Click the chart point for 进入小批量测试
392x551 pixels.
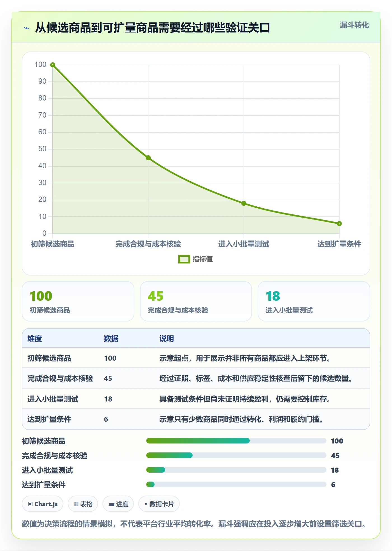[244, 203]
